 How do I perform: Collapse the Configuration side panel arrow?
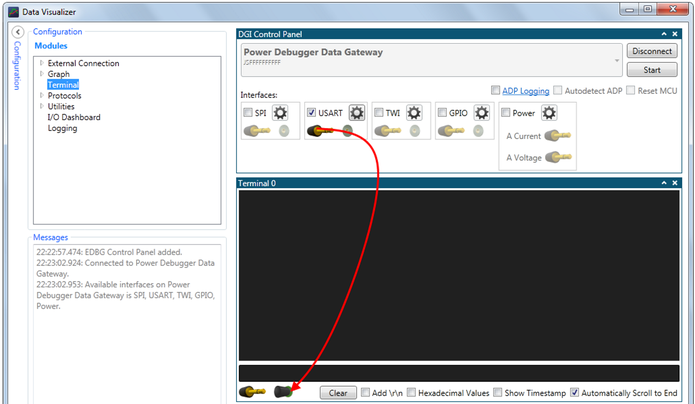coord(18,32)
